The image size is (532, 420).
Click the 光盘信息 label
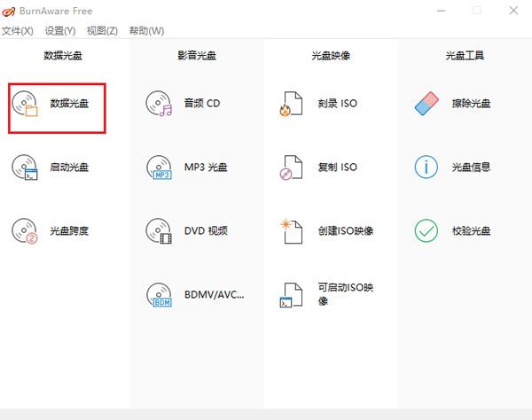[471, 167]
